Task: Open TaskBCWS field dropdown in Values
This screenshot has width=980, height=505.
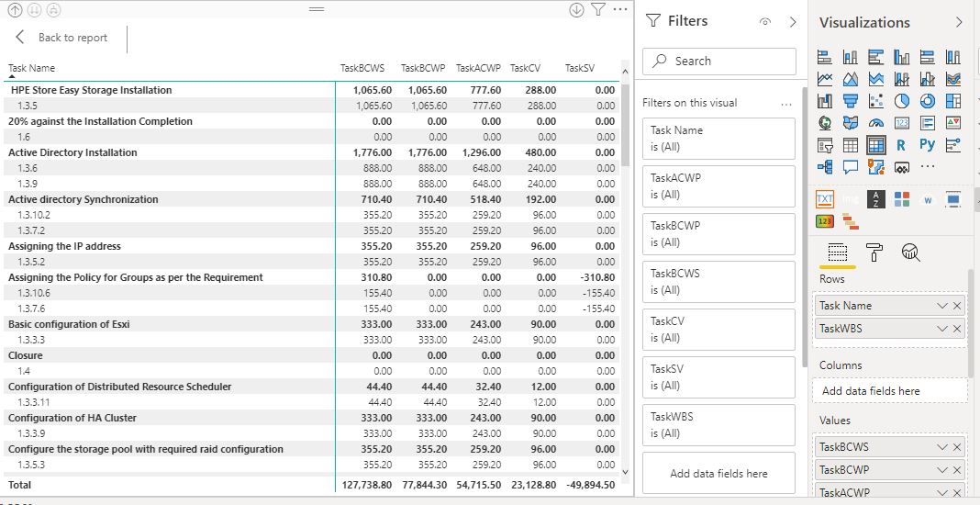Action: click(942, 447)
